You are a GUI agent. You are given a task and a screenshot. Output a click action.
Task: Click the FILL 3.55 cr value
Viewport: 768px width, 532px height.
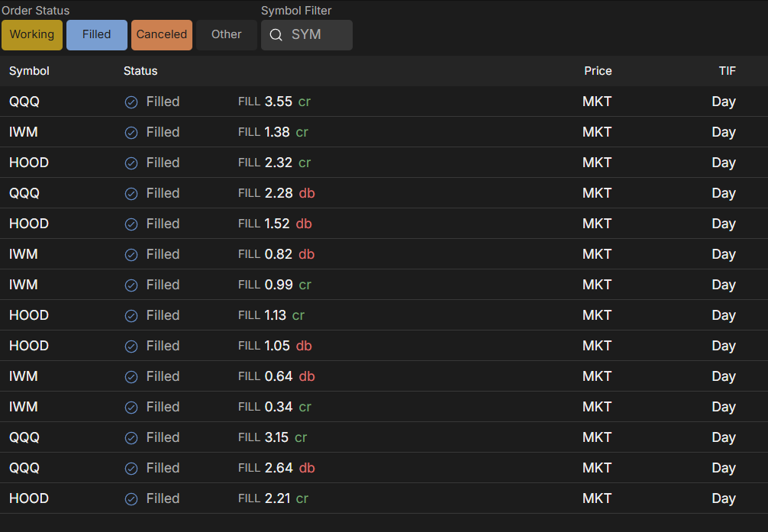coord(274,102)
